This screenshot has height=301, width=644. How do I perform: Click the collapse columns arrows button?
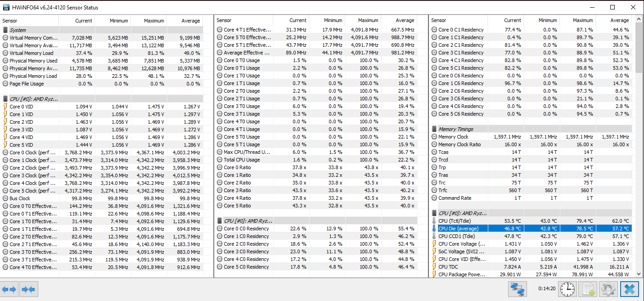[29, 289]
